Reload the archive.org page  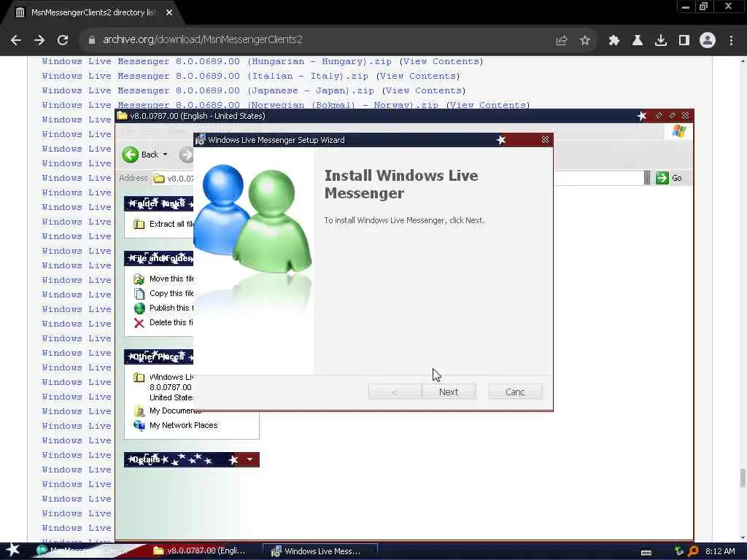click(x=63, y=40)
